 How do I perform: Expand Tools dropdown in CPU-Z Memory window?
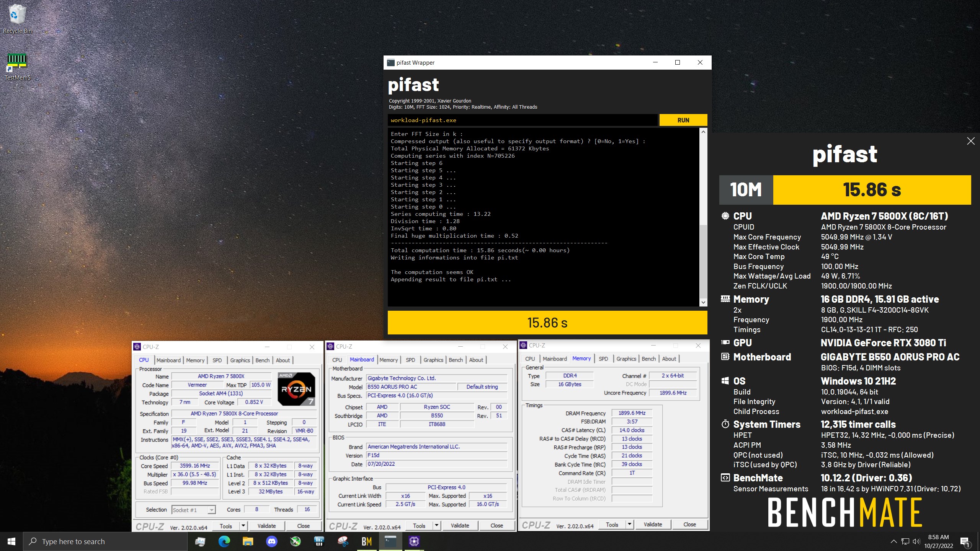(629, 524)
